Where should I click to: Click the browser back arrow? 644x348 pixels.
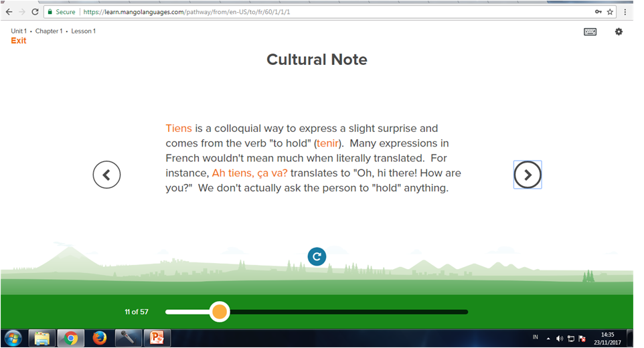(x=9, y=12)
